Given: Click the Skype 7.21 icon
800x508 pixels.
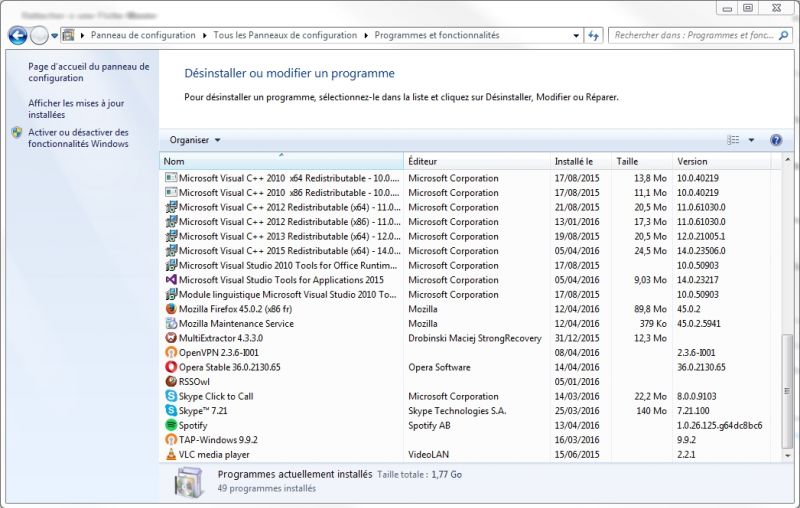Looking at the screenshot, I should point(171,411).
